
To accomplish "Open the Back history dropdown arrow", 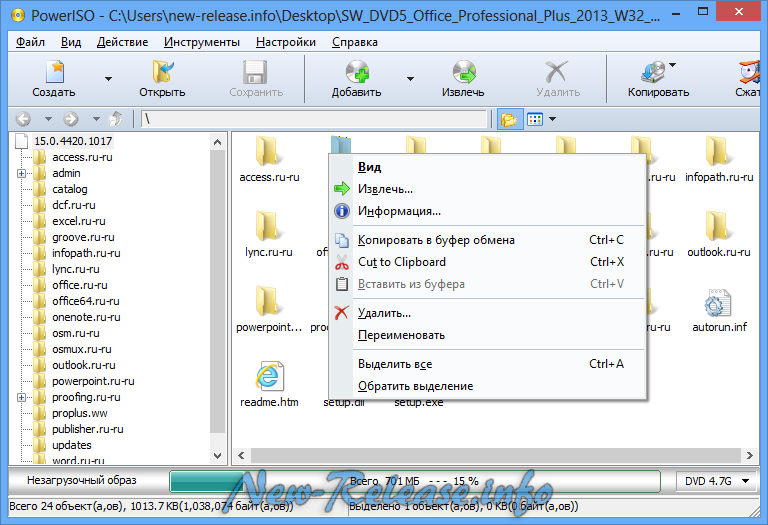I will (x=48, y=119).
